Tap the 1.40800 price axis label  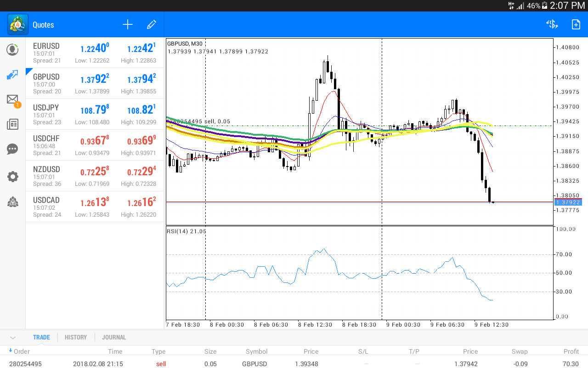567,47
